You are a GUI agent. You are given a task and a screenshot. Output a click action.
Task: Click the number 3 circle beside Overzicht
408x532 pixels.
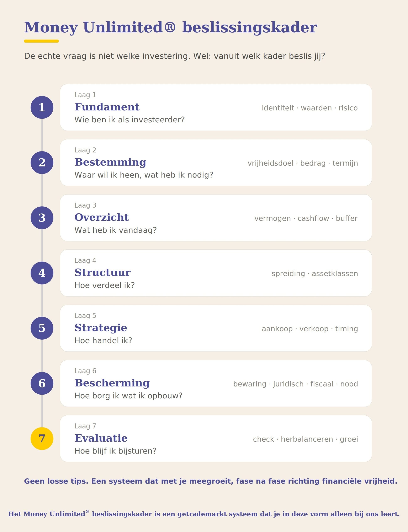coord(42,218)
